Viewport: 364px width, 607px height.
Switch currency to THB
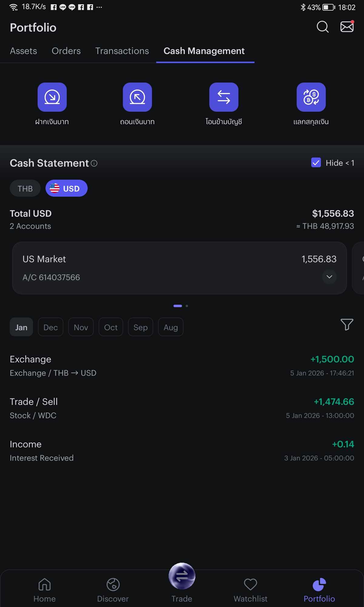point(25,188)
